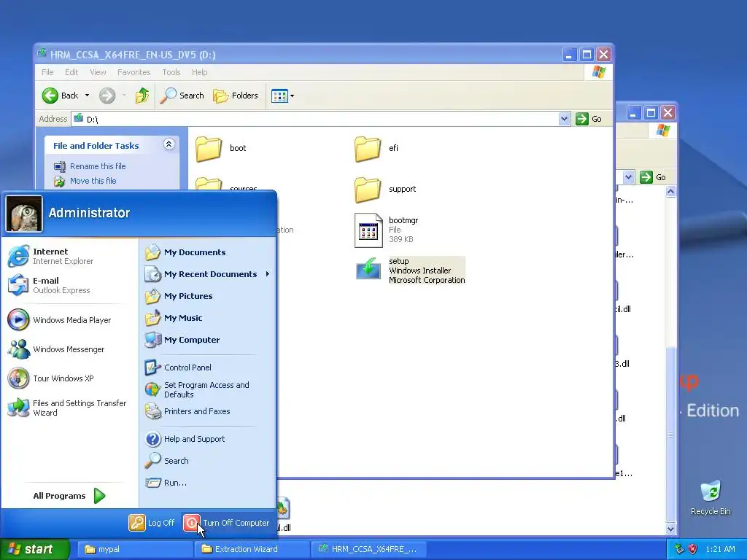Image resolution: width=747 pixels, height=560 pixels.
Task: Select the setup Windows Installer file
Action: coord(410,271)
